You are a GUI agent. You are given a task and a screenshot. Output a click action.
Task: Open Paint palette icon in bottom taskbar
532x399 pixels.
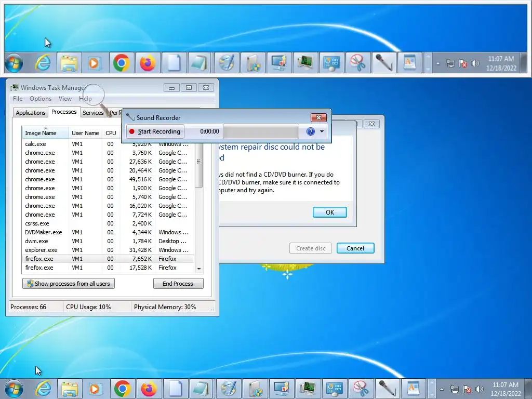click(229, 389)
